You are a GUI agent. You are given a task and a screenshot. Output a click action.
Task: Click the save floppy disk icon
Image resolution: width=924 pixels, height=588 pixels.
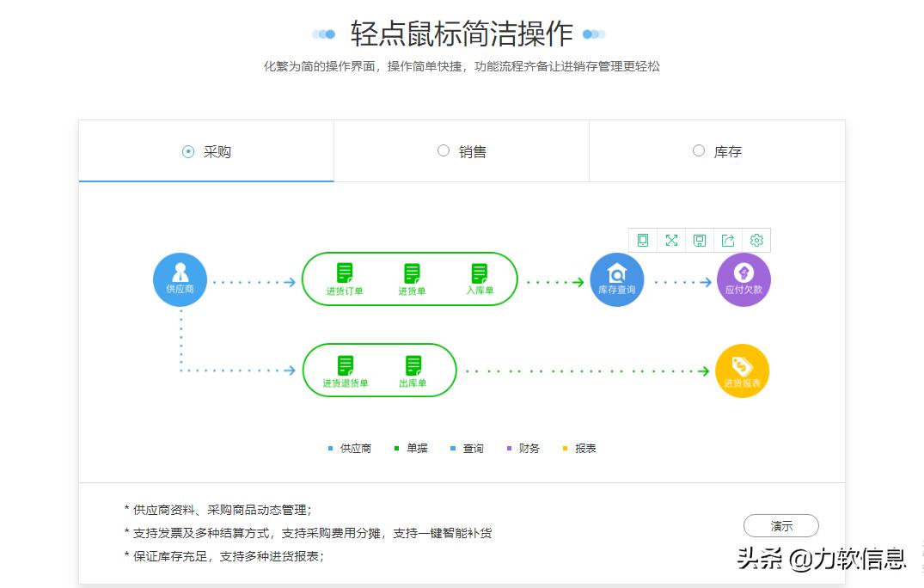700,241
